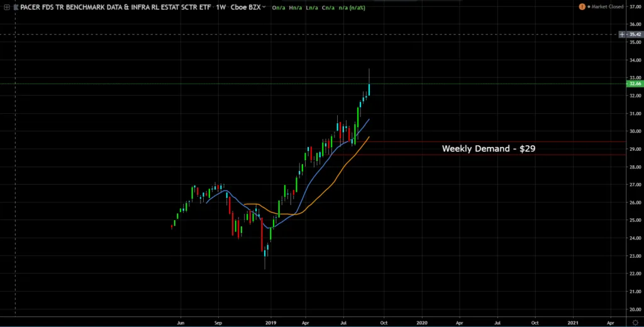The width and height of the screenshot is (644, 327).
Task: Click the 2019 label on the time axis
Action: [x=270, y=323]
